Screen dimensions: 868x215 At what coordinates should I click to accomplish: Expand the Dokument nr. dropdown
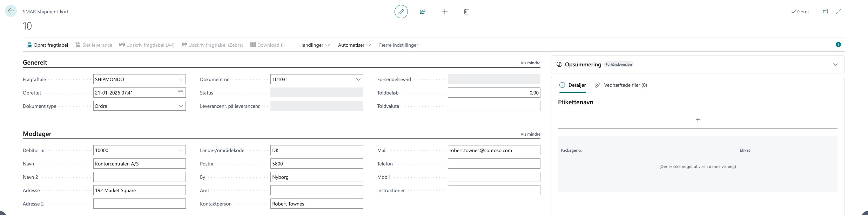coord(358,79)
